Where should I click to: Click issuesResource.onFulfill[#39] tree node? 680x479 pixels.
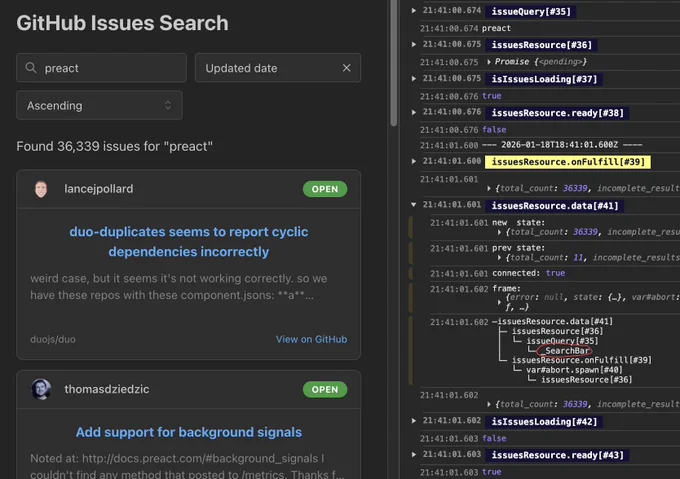582,360
